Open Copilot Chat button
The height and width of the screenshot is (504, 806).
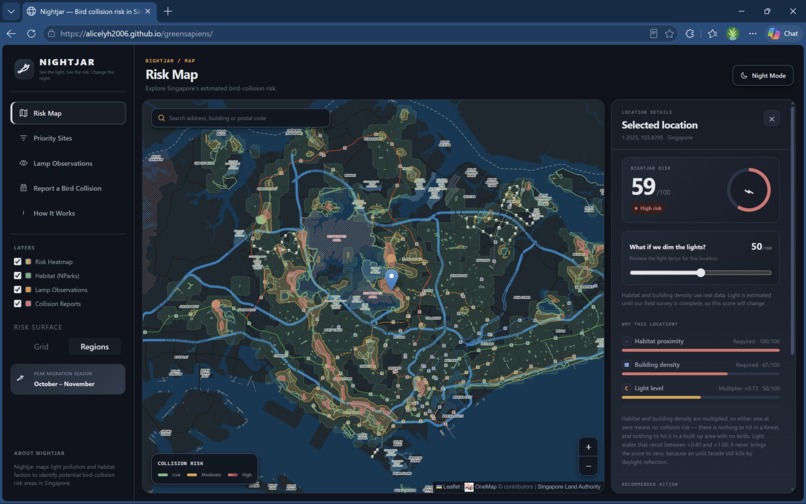783,33
